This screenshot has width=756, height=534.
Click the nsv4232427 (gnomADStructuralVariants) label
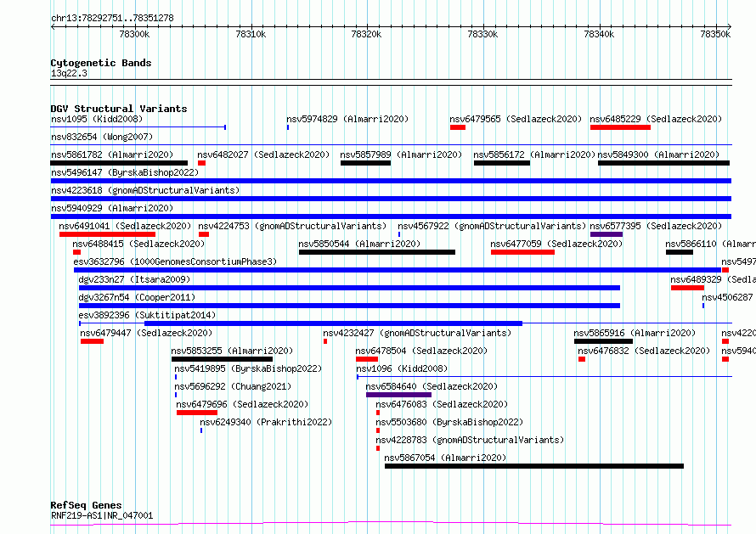pyautogui.click(x=417, y=333)
